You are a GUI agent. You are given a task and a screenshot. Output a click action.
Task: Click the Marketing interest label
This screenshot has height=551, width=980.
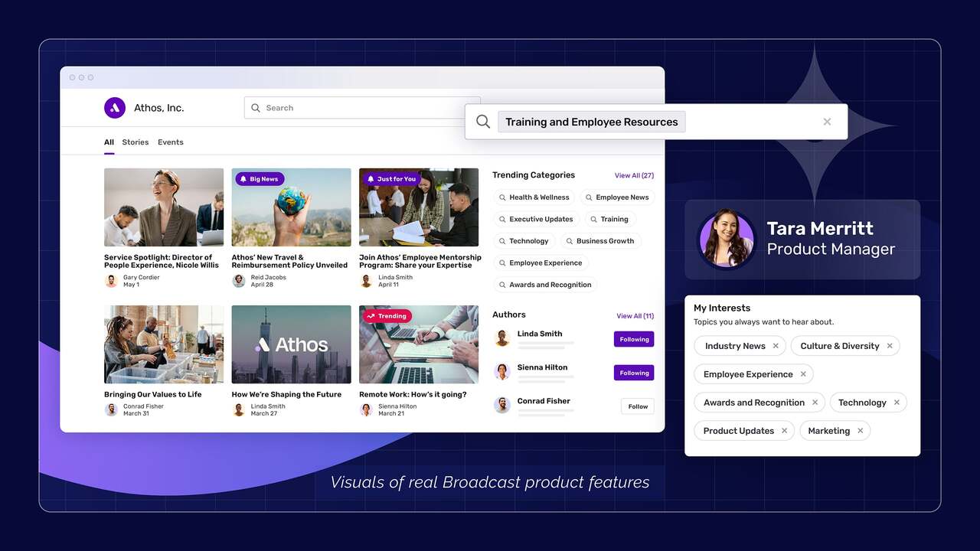[829, 431]
